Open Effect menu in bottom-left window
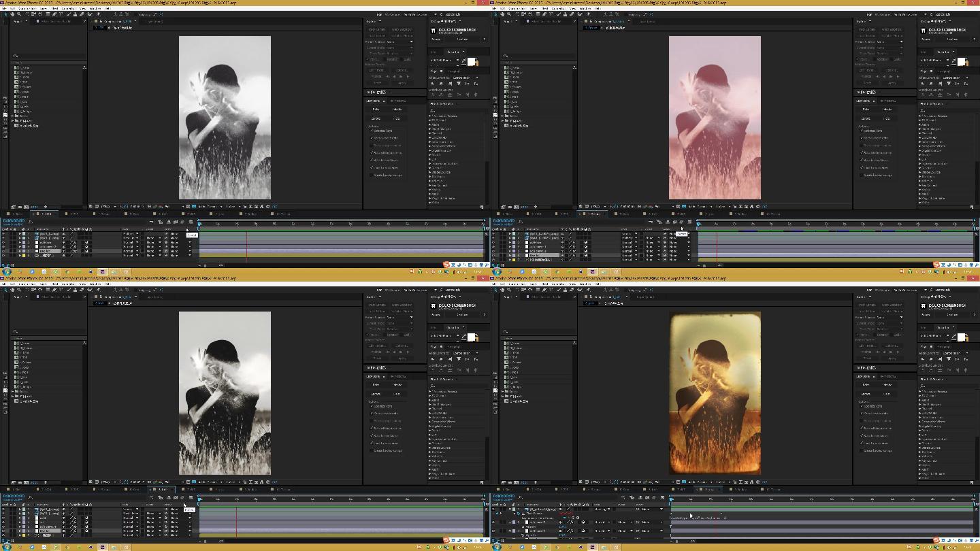The width and height of the screenshot is (980, 551). pyautogui.click(x=55, y=284)
